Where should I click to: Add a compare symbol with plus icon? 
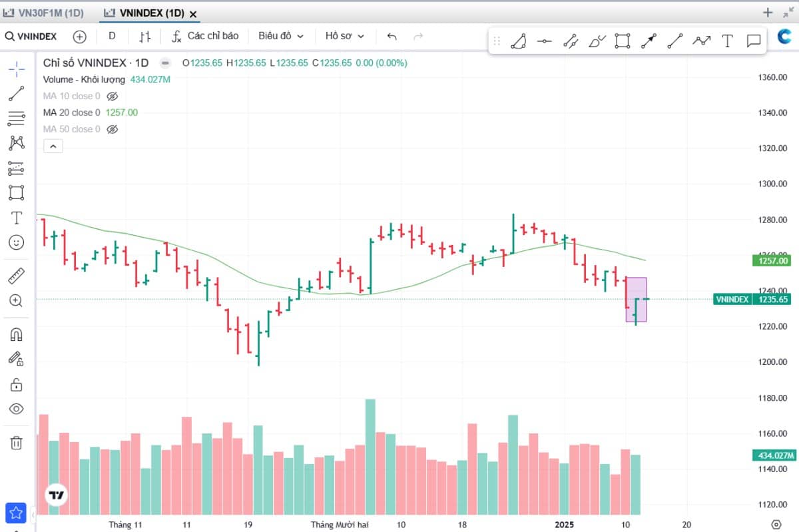tap(80, 37)
